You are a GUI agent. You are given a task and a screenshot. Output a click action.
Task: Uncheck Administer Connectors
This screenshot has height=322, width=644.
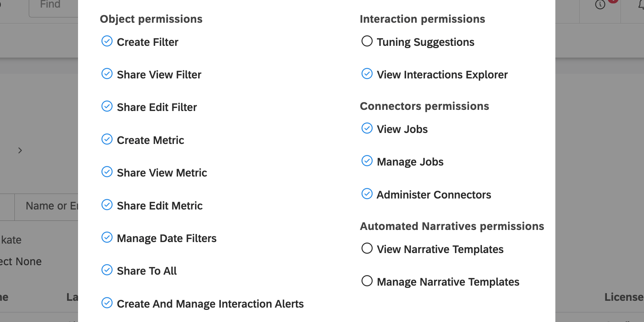click(367, 194)
